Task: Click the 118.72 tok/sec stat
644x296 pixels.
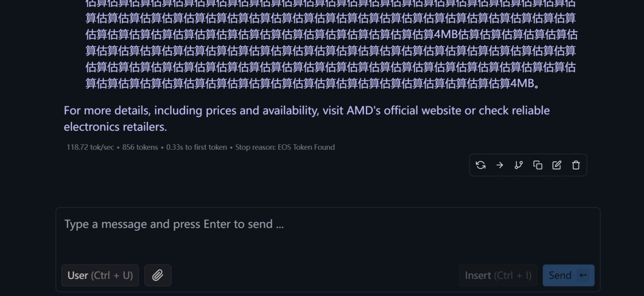Action: [90, 147]
